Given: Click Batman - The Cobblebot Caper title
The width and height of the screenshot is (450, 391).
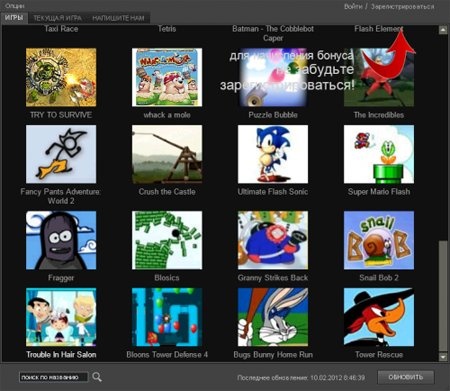Looking at the screenshot, I should tap(273, 33).
